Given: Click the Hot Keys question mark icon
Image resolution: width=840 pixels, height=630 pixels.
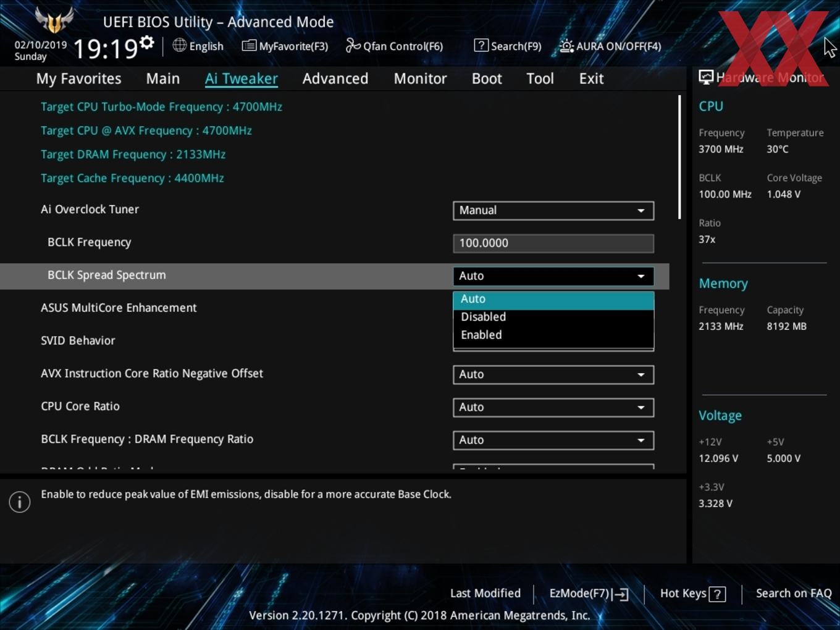Looking at the screenshot, I should (717, 594).
